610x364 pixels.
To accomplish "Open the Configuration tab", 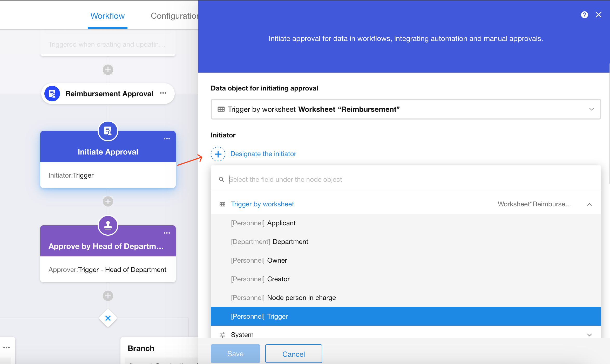I will pyautogui.click(x=174, y=16).
